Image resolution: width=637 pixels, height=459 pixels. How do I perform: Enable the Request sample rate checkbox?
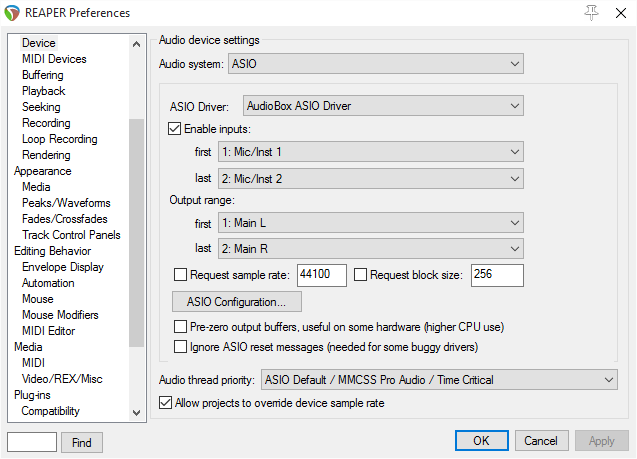(181, 275)
